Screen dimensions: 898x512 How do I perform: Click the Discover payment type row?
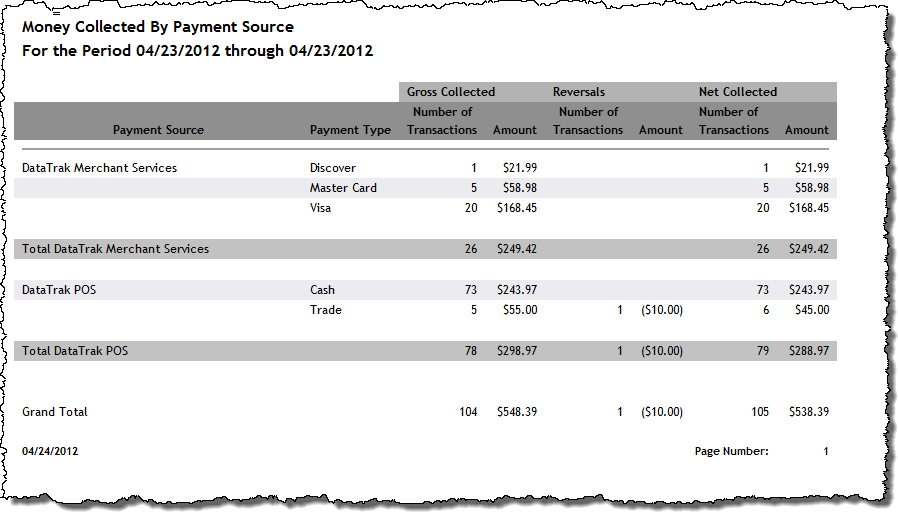[x=425, y=168]
